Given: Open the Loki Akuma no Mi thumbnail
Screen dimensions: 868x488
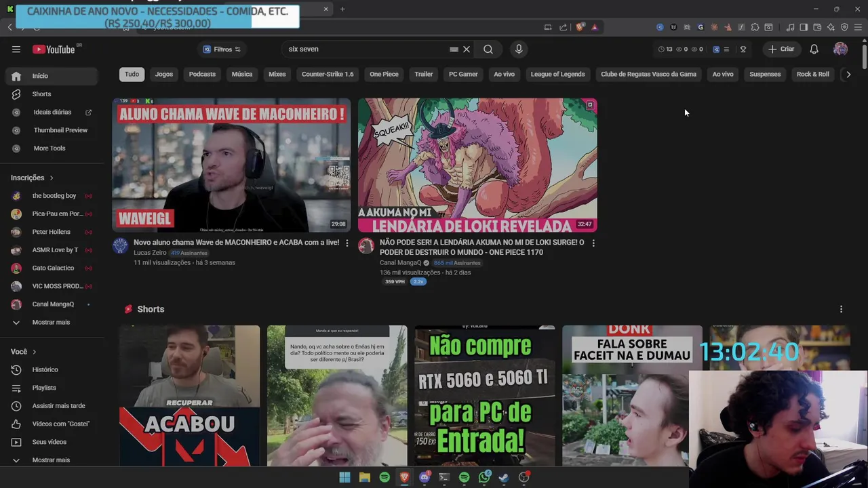Looking at the screenshot, I should pyautogui.click(x=477, y=165).
